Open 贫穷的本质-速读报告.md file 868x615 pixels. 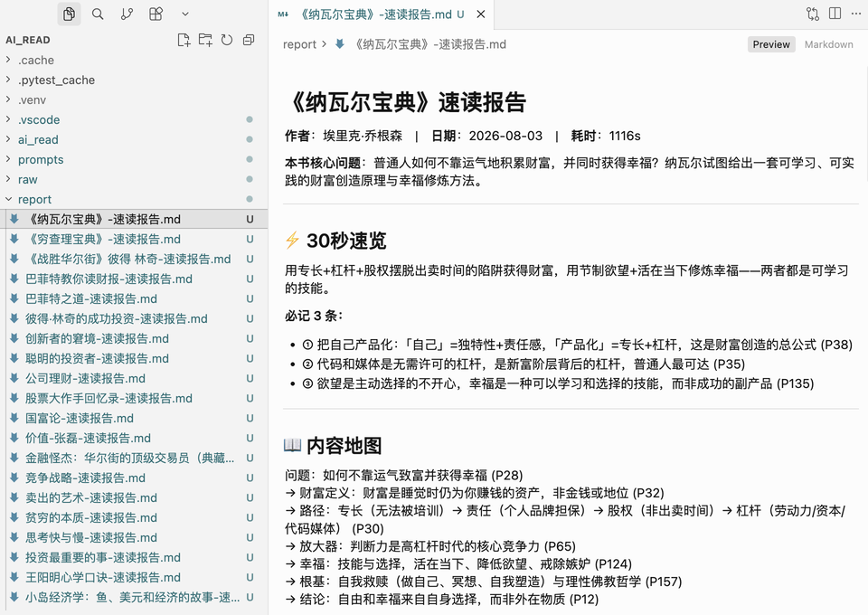[134, 518]
